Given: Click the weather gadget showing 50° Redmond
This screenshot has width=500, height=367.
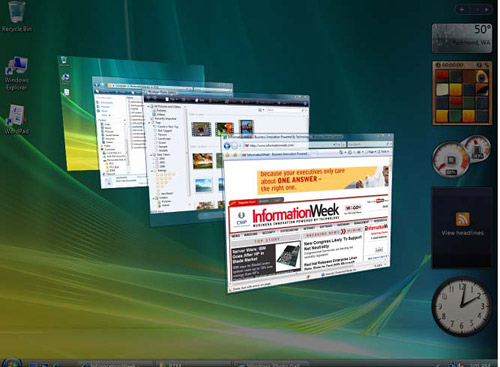Looking at the screenshot, I should click(462, 38).
